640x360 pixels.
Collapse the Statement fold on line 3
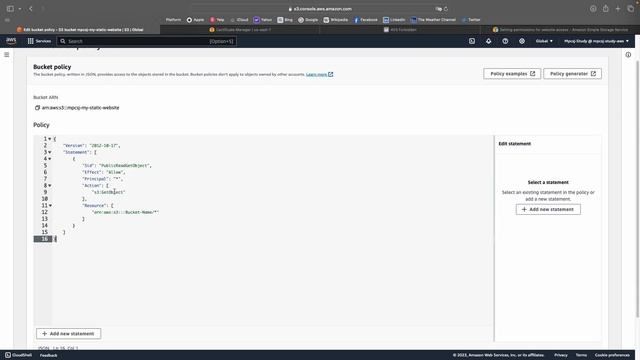click(50, 152)
